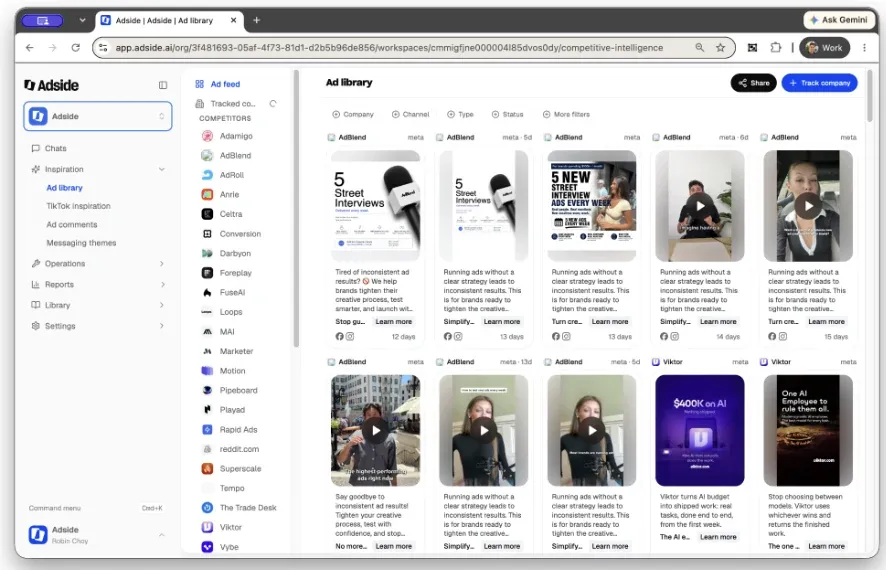Select competitor Loops icon
This screenshot has width=886, height=570.
[207, 312]
